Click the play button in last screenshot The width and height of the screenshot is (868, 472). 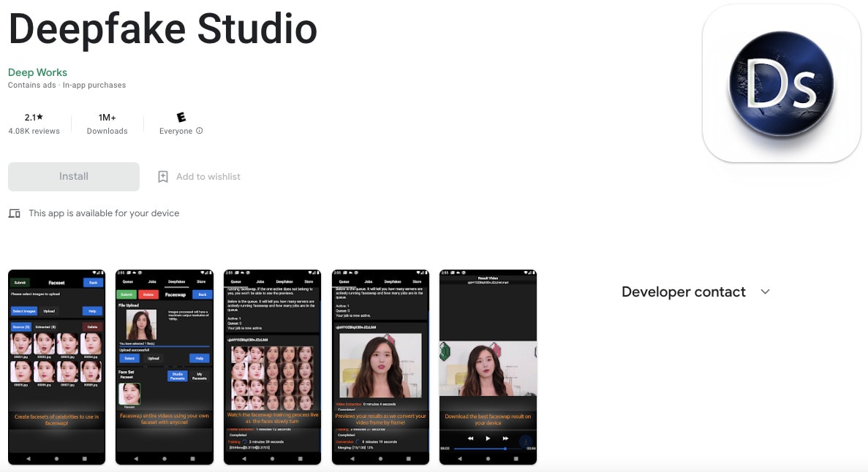[488, 438]
